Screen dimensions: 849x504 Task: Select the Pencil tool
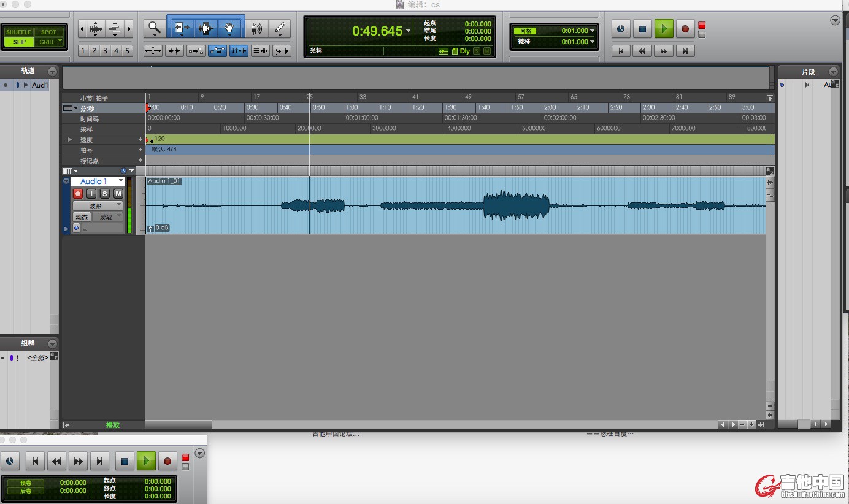pyautogui.click(x=280, y=28)
